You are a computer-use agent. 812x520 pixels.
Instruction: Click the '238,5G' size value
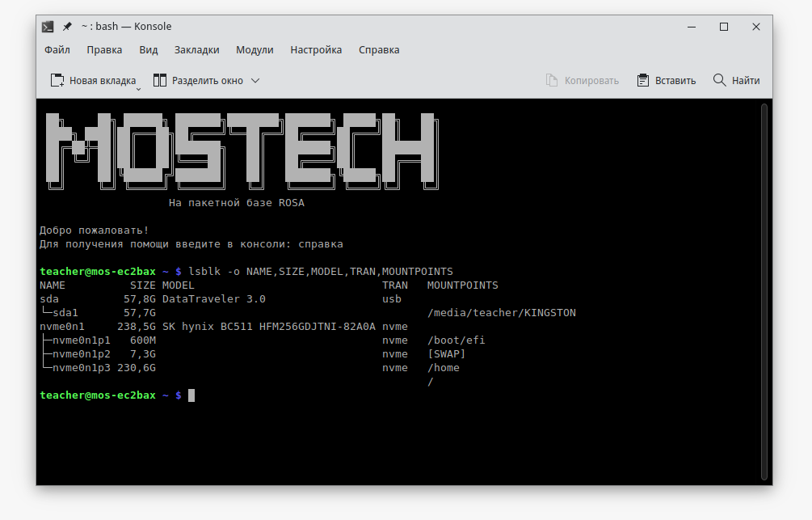pos(137,327)
